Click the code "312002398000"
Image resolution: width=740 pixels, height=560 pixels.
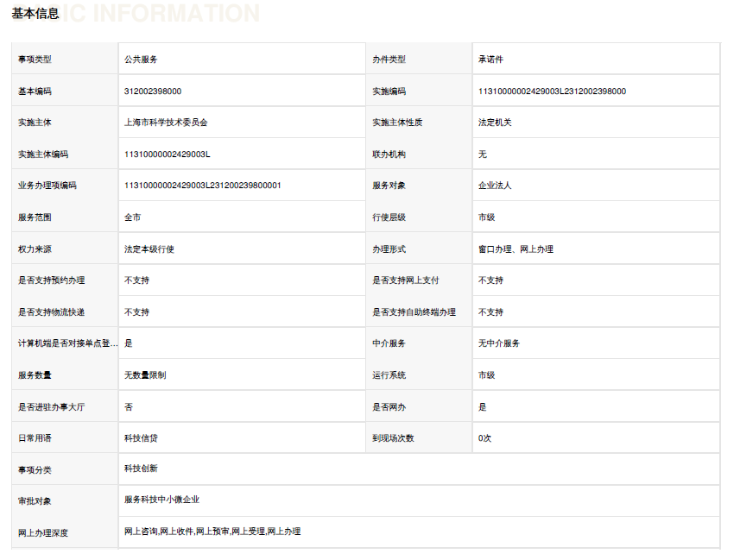(153, 91)
